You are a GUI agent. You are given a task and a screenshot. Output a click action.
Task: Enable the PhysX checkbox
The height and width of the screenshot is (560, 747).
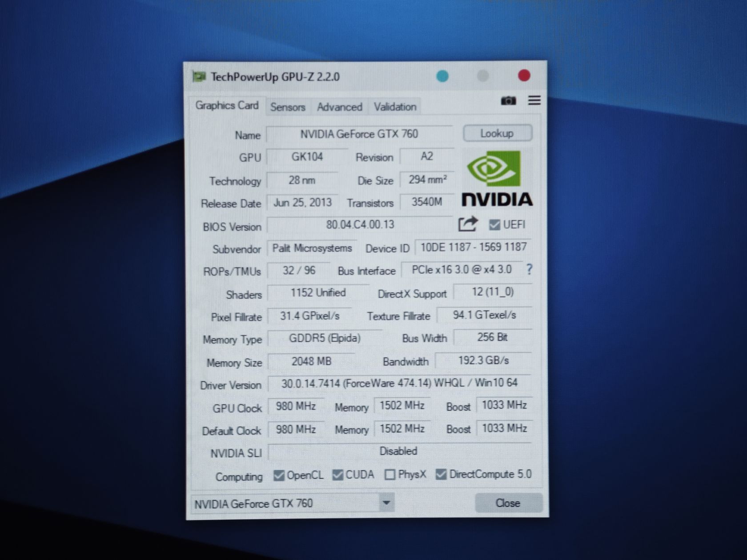coord(390,475)
